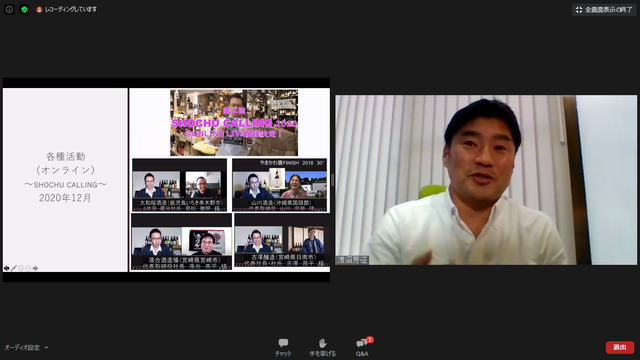The height and width of the screenshot is (360, 640).
Task: Open the Q&A panel
Action: (362, 347)
